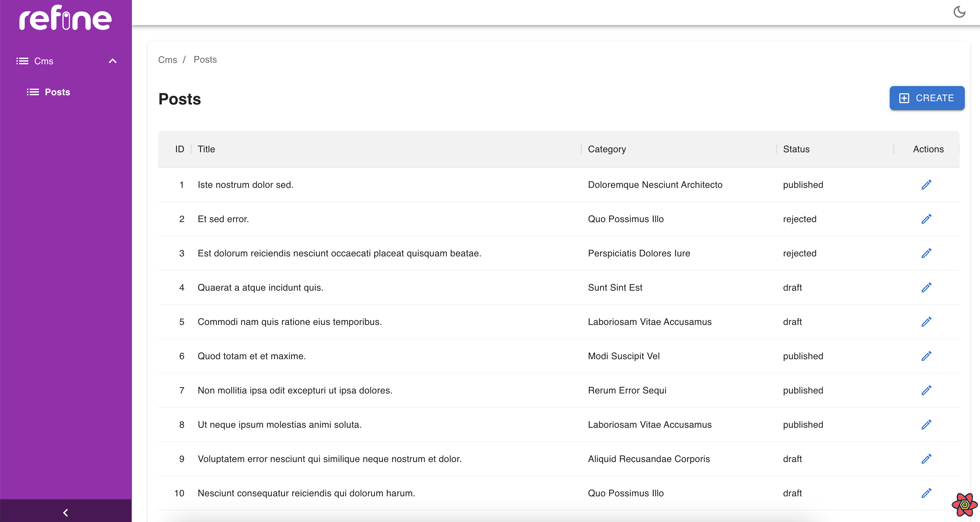
Task: Sort by the Status column header
Action: tap(796, 149)
